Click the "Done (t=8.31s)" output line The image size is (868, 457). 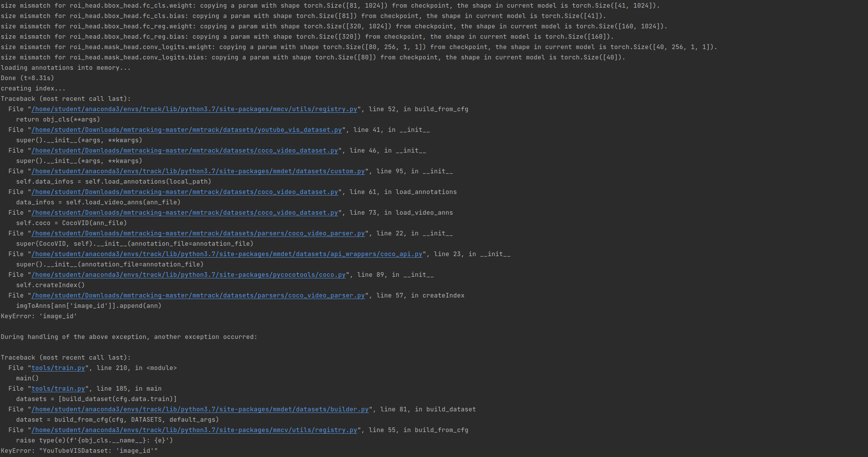[27, 78]
